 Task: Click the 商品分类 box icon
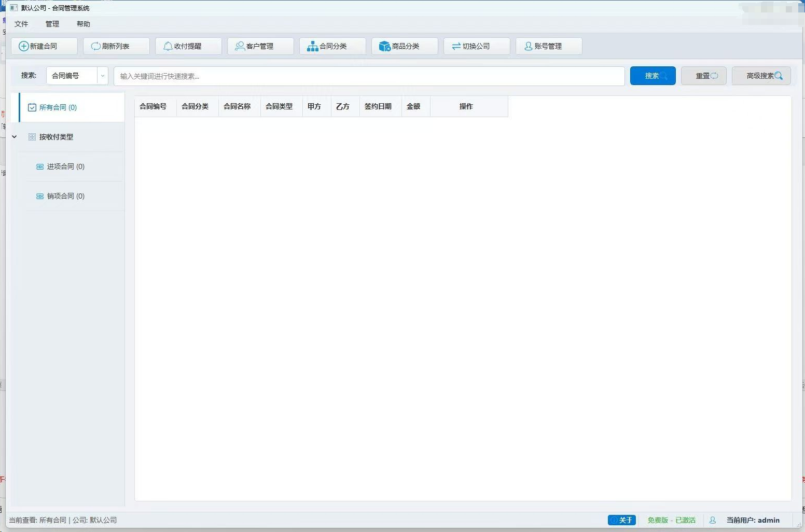tap(384, 46)
